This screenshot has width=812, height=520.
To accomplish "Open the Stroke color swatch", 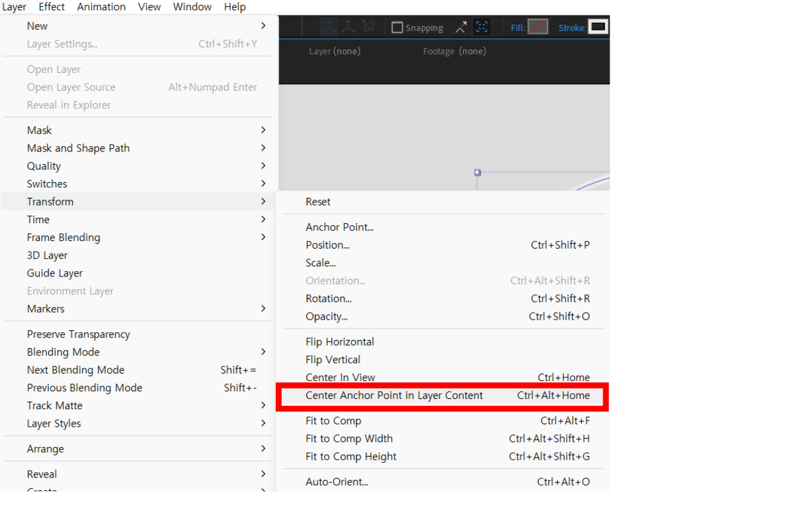I will click(x=598, y=27).
